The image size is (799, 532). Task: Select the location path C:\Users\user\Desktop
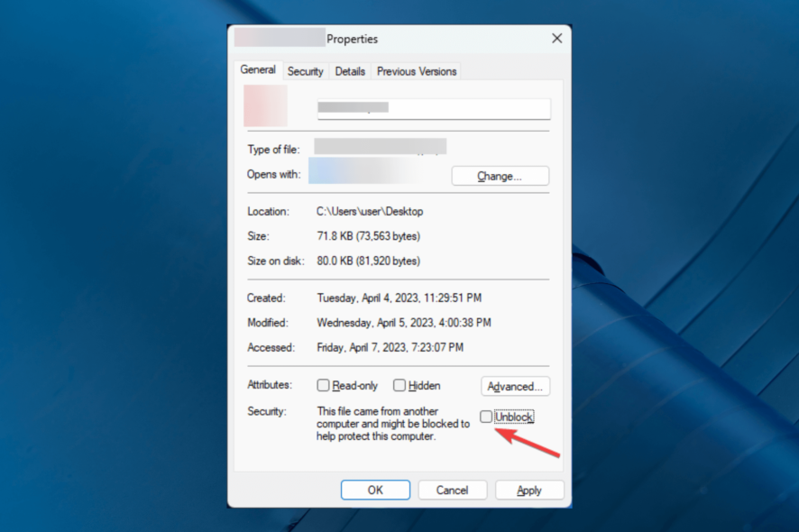[x=370, y=212]
